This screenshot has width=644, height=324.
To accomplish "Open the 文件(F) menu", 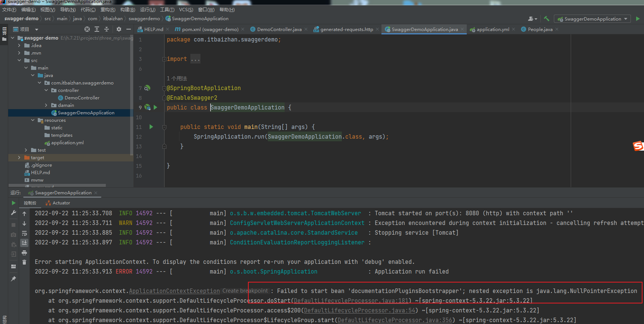I will (x=9, y=9).
